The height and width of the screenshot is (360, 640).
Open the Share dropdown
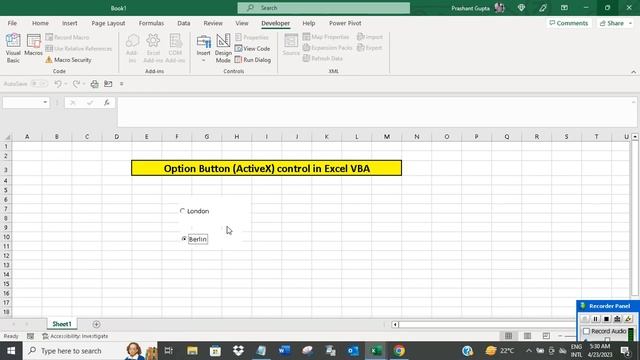[630, 23]
